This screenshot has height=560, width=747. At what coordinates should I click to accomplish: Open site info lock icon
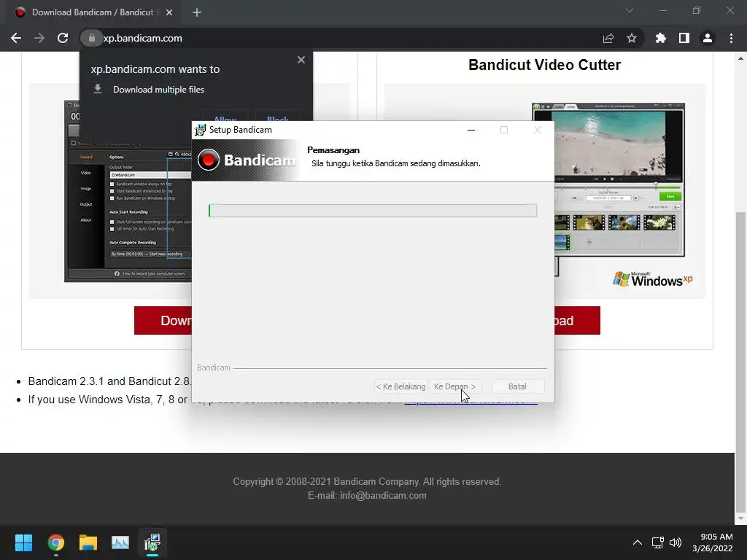tap(91, 38)
